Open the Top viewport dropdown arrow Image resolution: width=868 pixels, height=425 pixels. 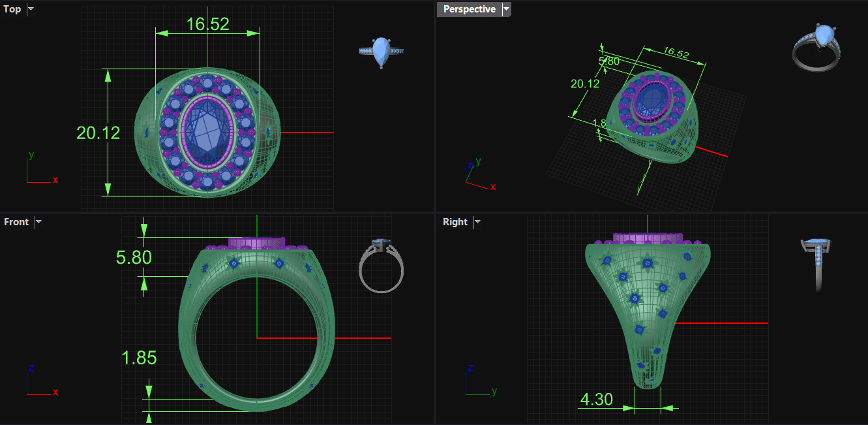(31, 9)
